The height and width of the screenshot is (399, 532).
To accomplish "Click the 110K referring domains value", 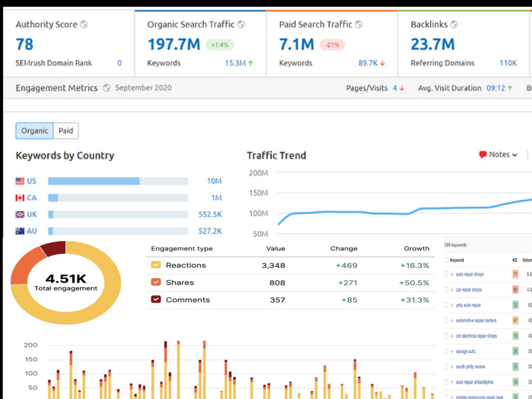I will click(508, 63).
